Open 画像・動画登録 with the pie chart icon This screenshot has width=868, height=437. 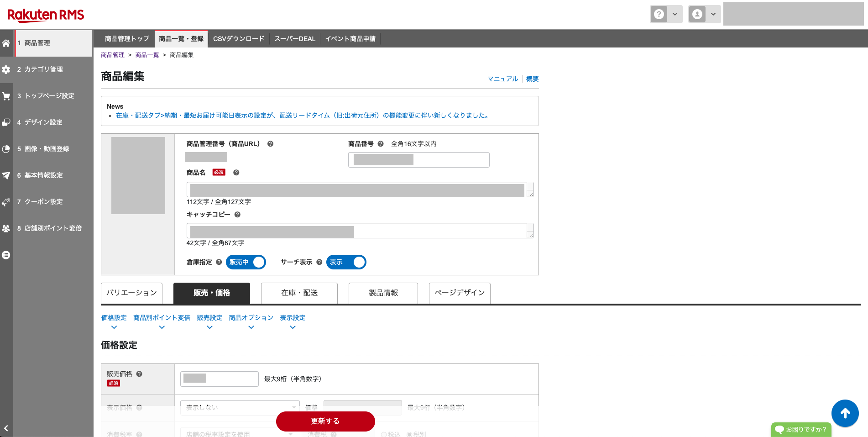[6, 149]
